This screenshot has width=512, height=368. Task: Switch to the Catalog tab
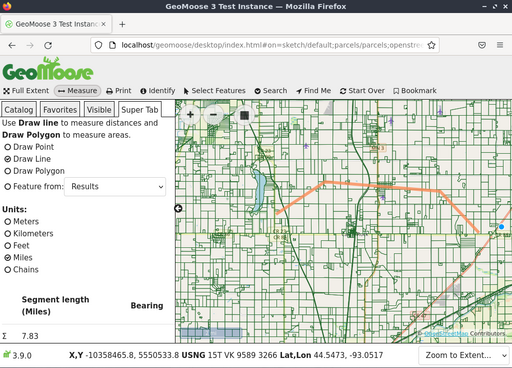click(19, 110)
